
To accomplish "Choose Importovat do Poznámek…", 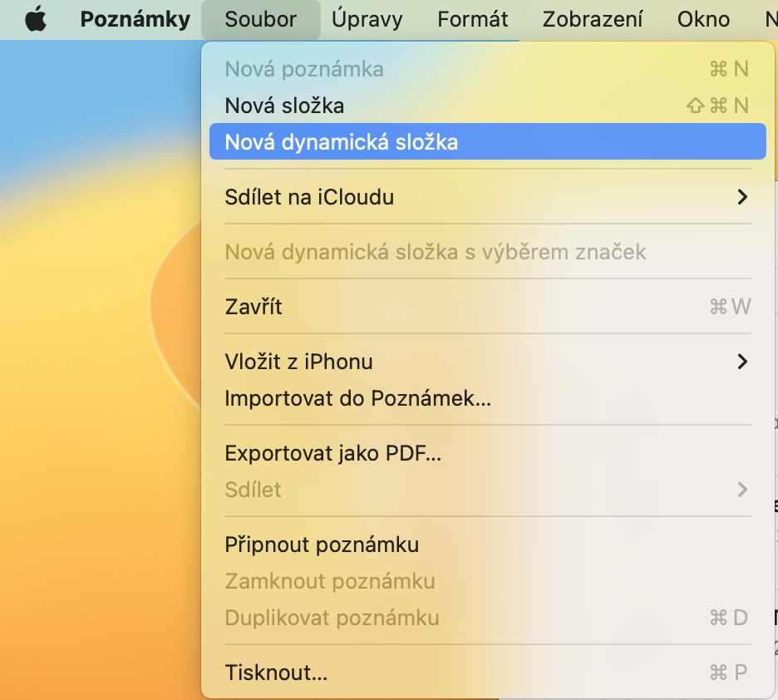I will pyautogui.click(x=357, y=398).
